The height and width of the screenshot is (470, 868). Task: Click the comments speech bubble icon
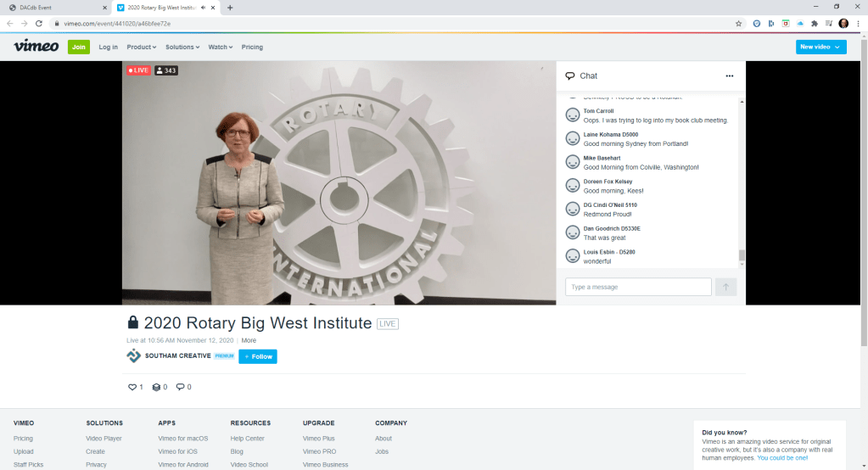click(x=179, y=387)
